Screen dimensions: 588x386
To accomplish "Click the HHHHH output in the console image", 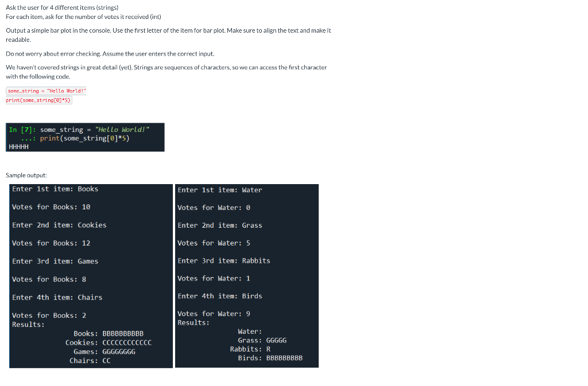I will point(19,147).
